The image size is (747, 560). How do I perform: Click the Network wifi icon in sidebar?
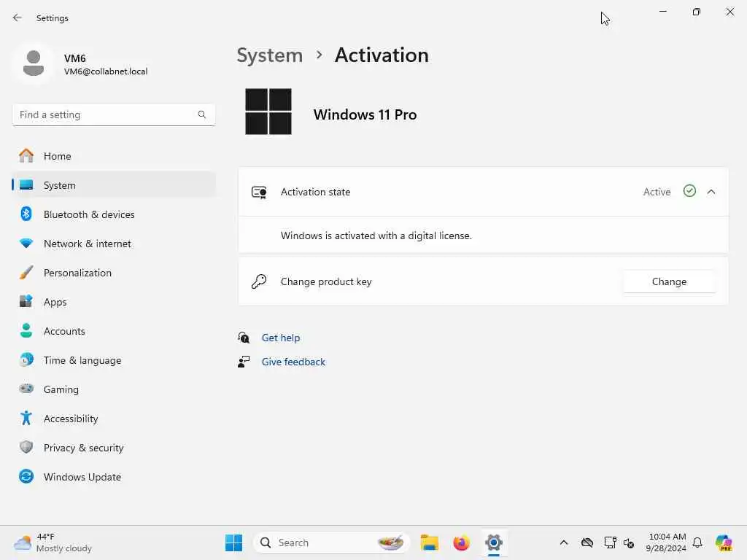(x=26, y=243)
